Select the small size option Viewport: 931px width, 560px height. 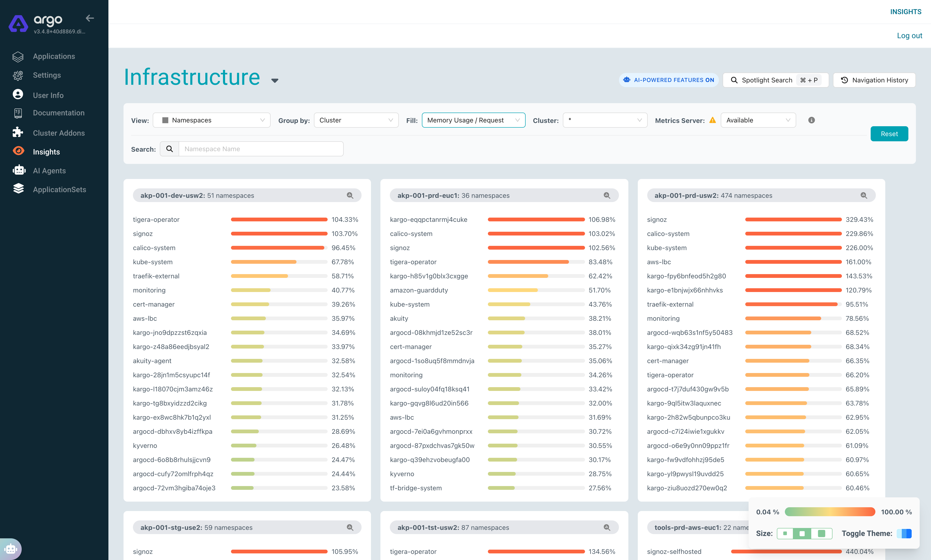point(785,533)
